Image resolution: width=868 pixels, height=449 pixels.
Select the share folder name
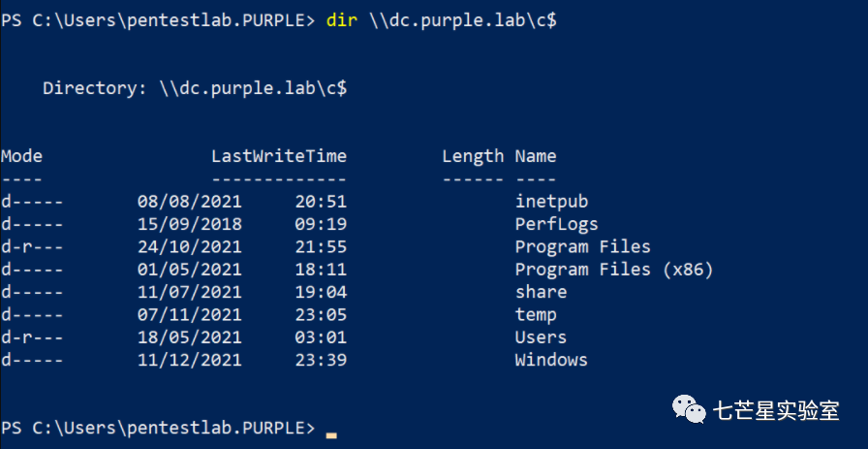pyautogui.click(x=541, y=292)
